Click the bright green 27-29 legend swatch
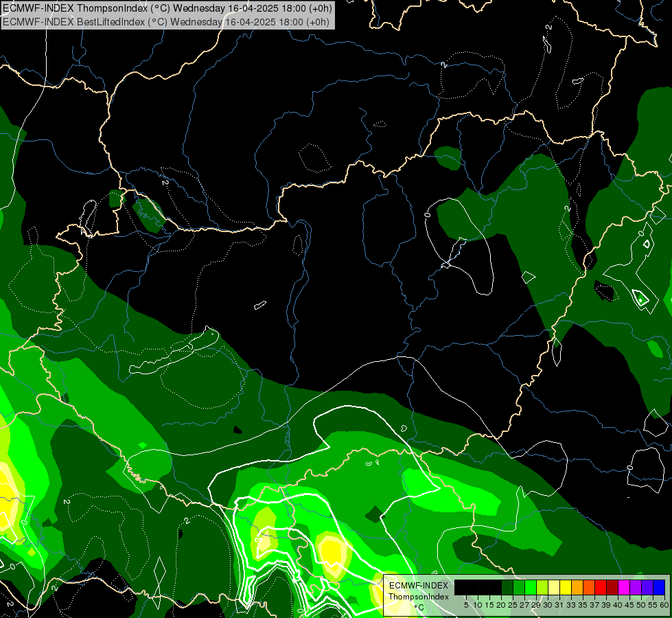This screenshot has height=618, width=672. tap(531, 587)
